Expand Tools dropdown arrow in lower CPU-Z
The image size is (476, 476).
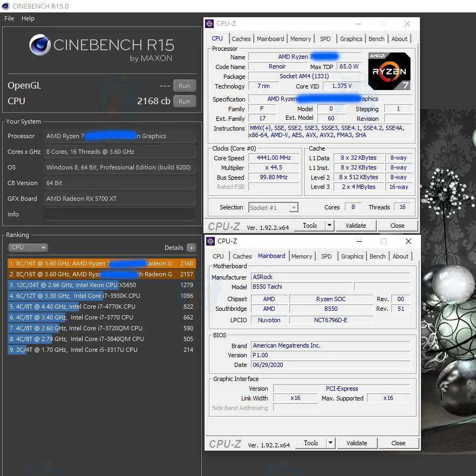(x=331, y=443)
